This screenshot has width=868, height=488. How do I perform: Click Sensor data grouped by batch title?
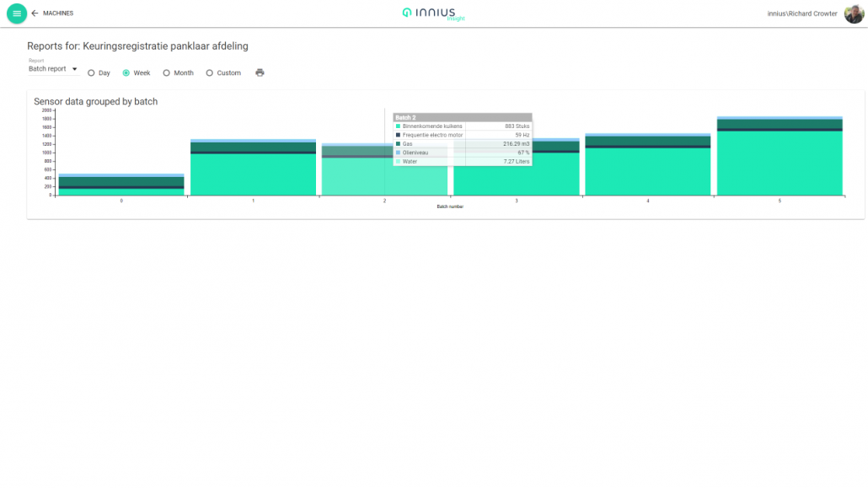coord(96,101)
